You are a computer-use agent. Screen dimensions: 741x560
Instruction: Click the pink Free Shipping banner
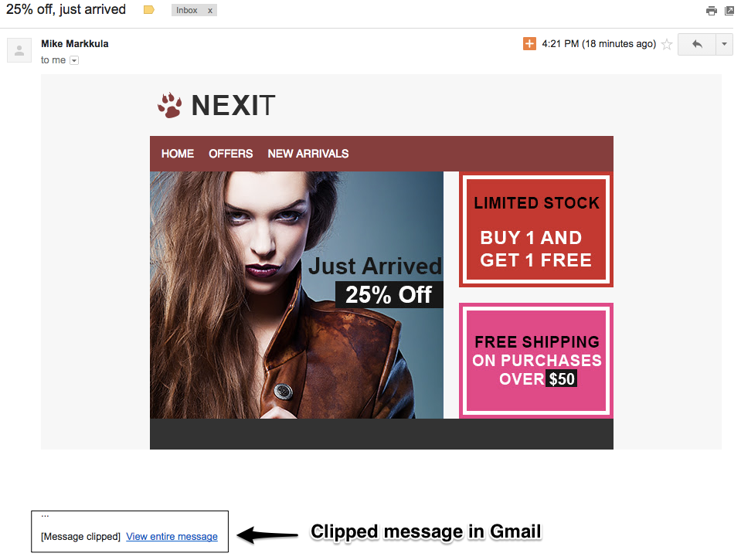pyautogui.click(x=536, y=361)
